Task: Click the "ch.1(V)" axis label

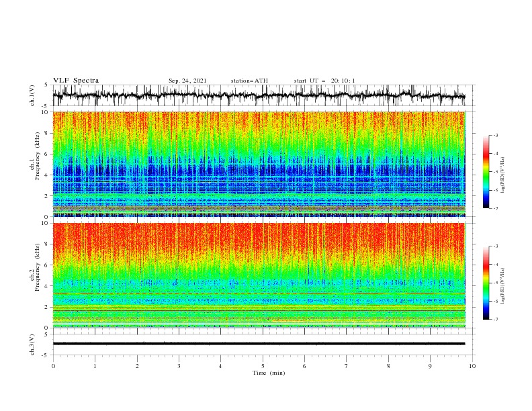Action: (32, 95)
